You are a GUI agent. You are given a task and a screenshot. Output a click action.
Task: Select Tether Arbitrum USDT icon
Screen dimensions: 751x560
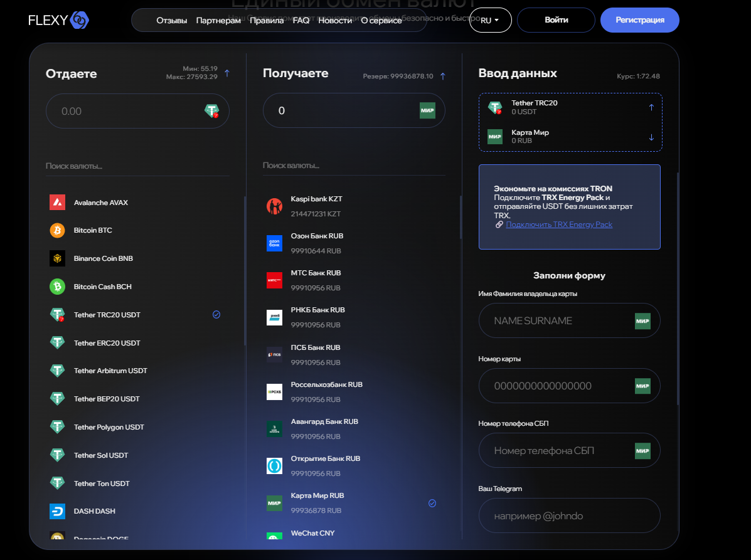click(58, 371)
